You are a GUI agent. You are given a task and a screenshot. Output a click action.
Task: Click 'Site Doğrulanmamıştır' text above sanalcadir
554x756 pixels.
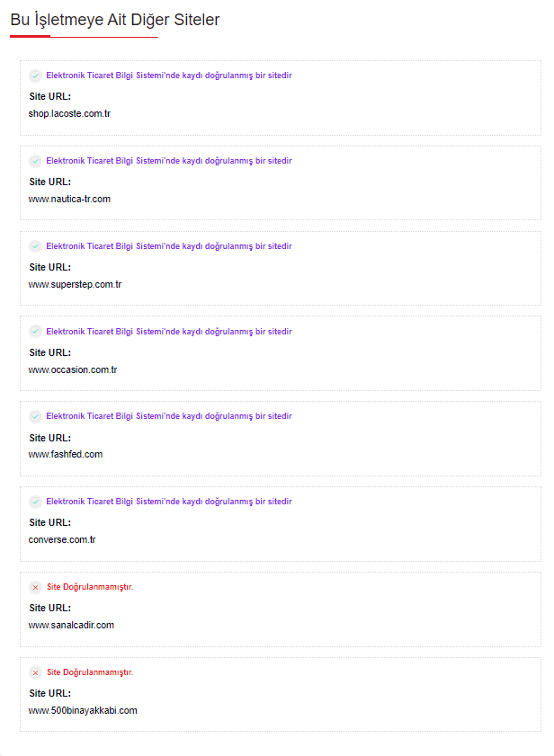coord(90,587)
